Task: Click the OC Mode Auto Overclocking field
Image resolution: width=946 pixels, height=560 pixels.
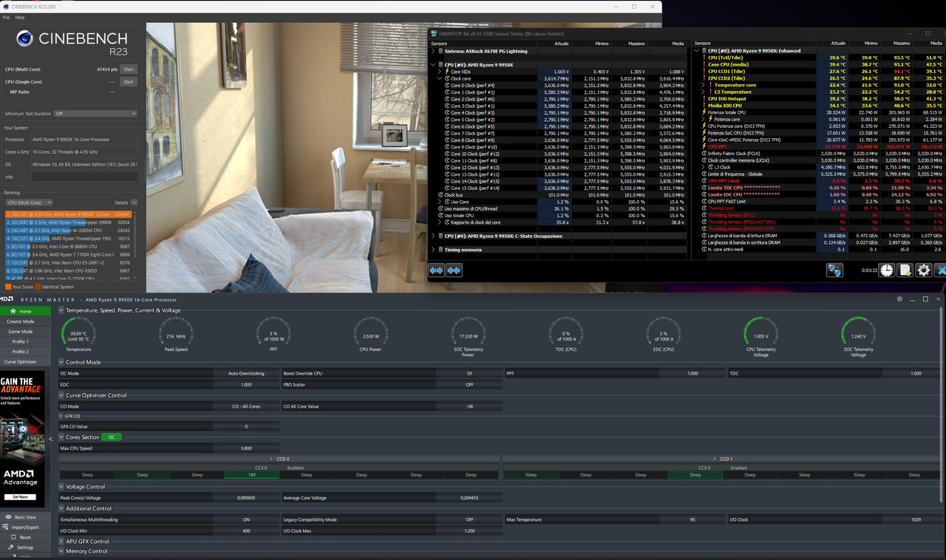Action: (246, 374)
